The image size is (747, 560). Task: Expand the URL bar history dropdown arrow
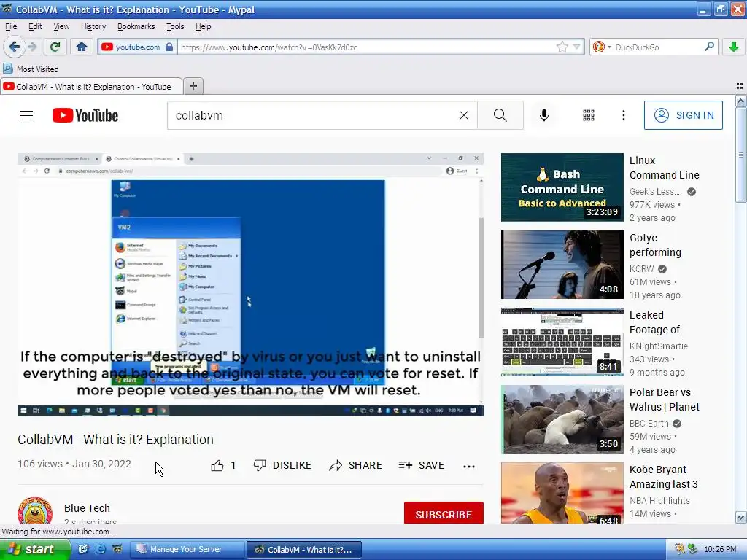click(x=576, y=47)
